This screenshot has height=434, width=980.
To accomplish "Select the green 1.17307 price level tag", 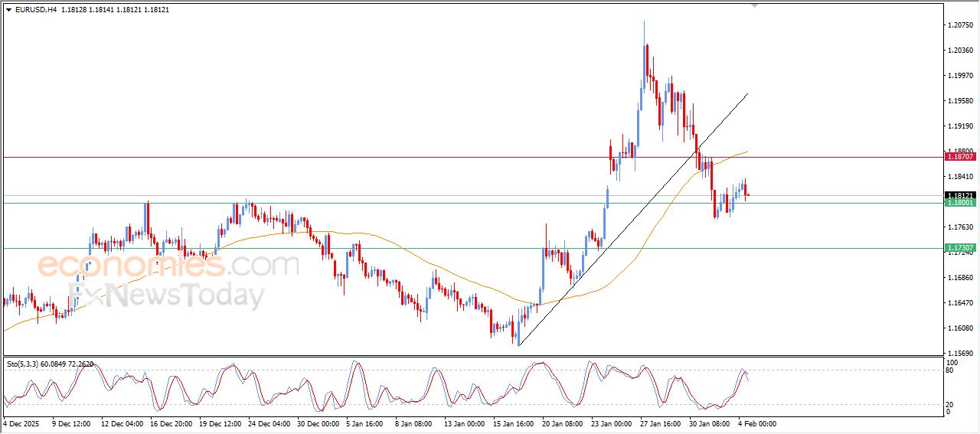I will 960,248.
